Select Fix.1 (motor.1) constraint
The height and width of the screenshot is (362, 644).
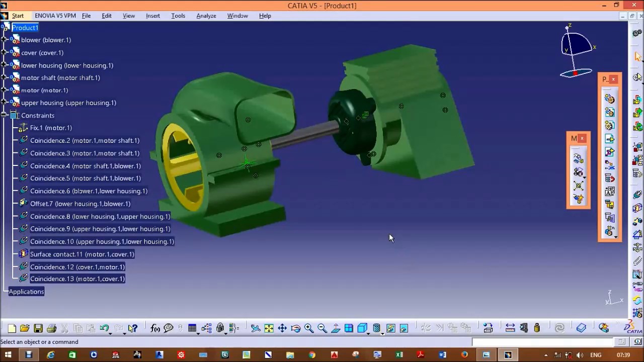[51, 128]
